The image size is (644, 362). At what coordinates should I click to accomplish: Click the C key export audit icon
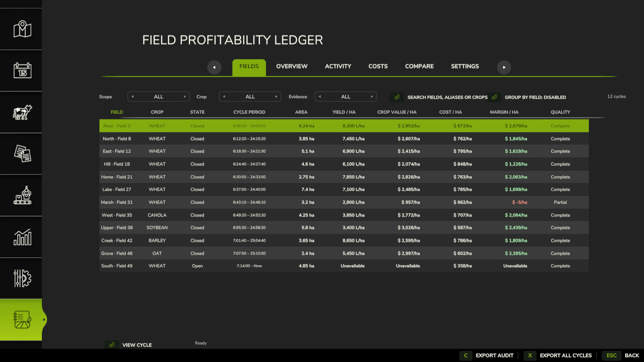pos(466,355)
